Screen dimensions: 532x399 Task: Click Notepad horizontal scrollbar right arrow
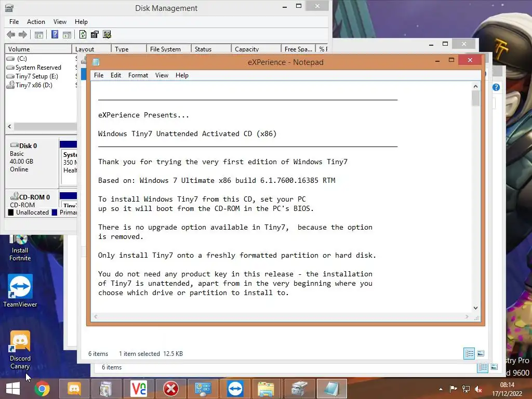coord(467,316)
